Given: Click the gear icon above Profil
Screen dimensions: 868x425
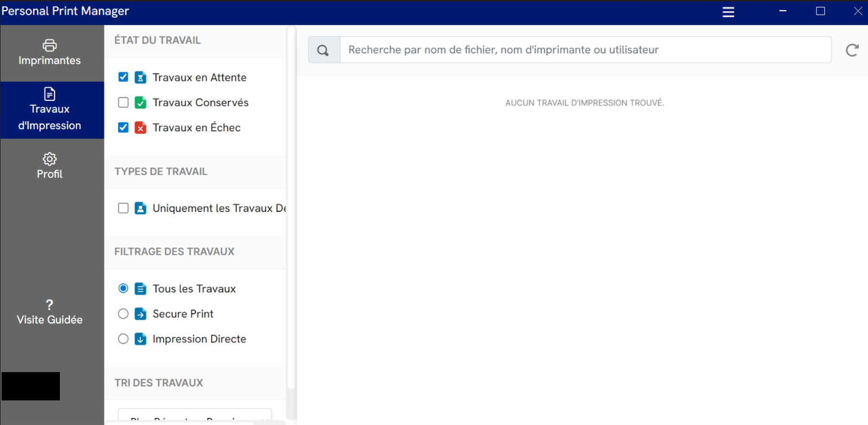Looking at the screenshot, I should [x=50, y=159].
